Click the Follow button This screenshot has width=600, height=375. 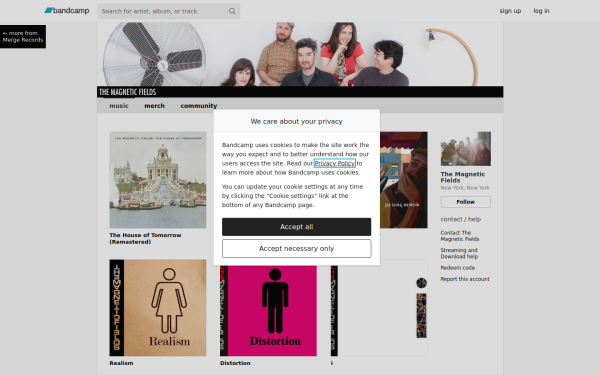[466, 202]
